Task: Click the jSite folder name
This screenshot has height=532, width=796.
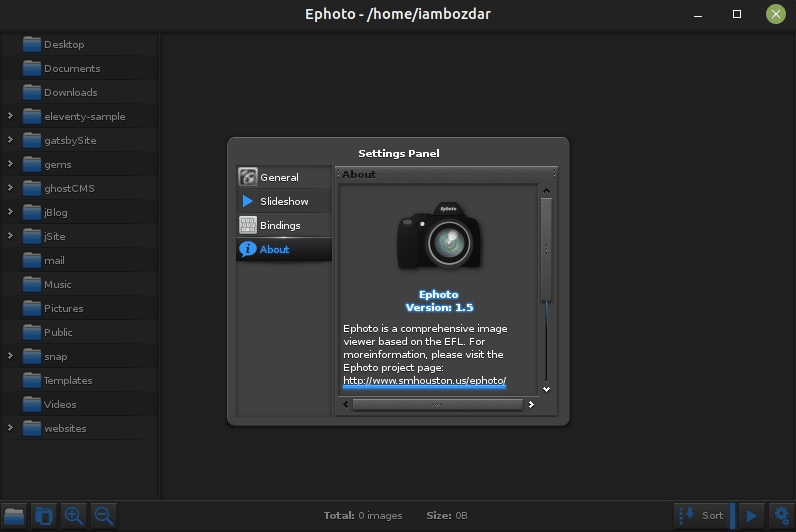Action: pyautogui.click(x=54, y=237)
